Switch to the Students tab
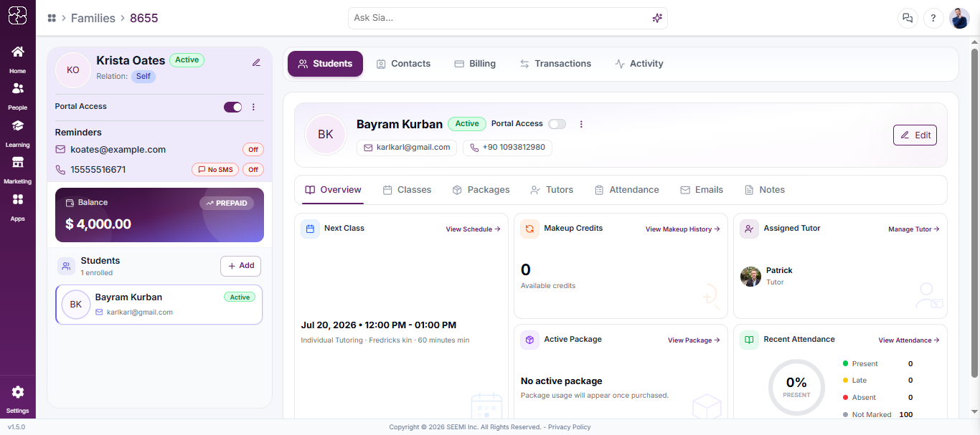The image size is (980, 435). [x=325, y=64]
